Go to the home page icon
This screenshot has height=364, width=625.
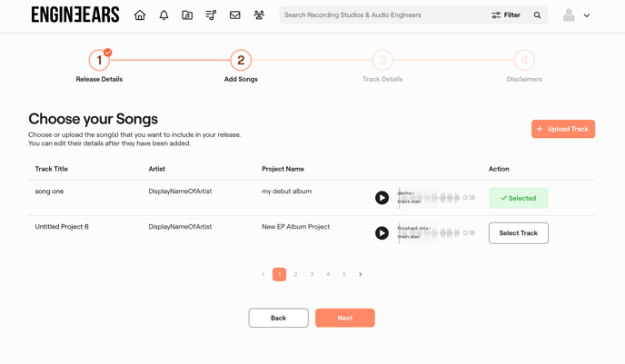tap(140, 15)
